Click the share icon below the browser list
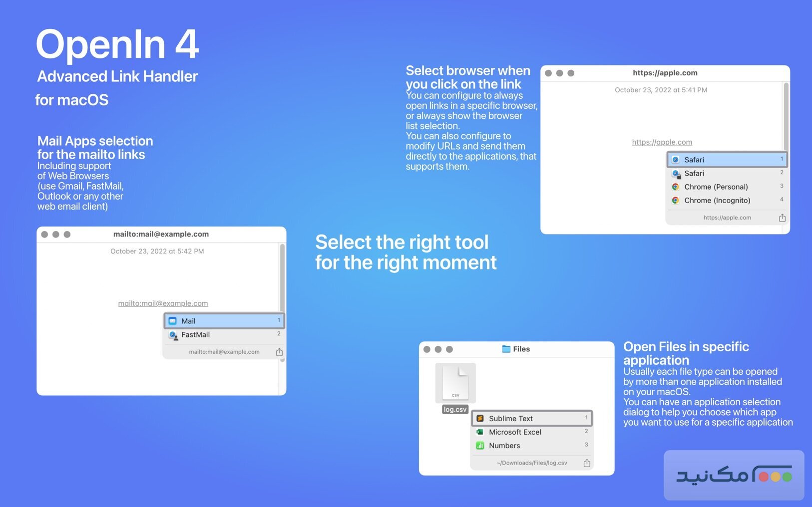This screenshot has width=812, height=507. point(782,217)
